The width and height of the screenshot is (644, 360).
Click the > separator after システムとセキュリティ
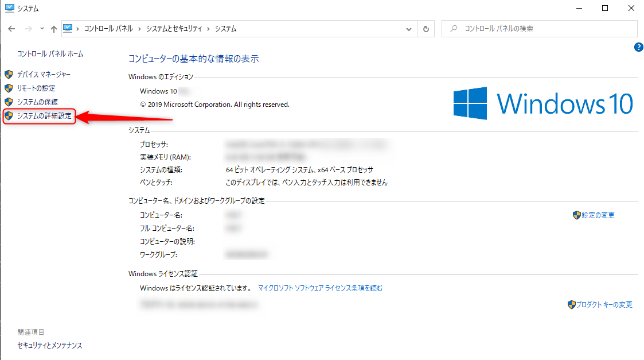click(x=209, y=29)
